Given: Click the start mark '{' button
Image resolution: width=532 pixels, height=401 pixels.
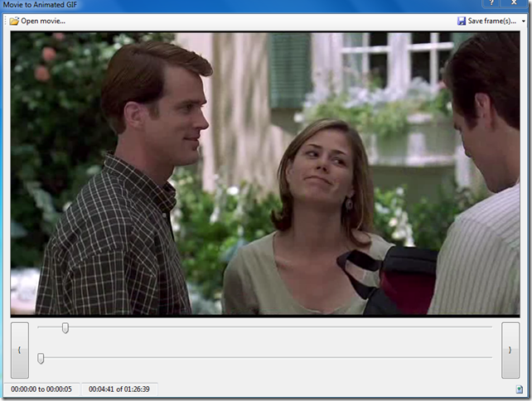Looking at the screenshot, I should [x=20, y=350].
